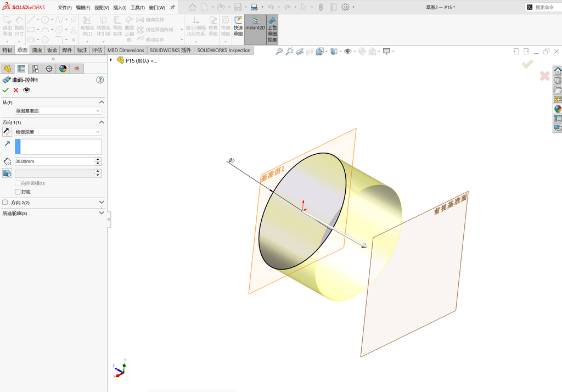Switch to 钣金 tab

pyautogui.click(x=52, y=50)
